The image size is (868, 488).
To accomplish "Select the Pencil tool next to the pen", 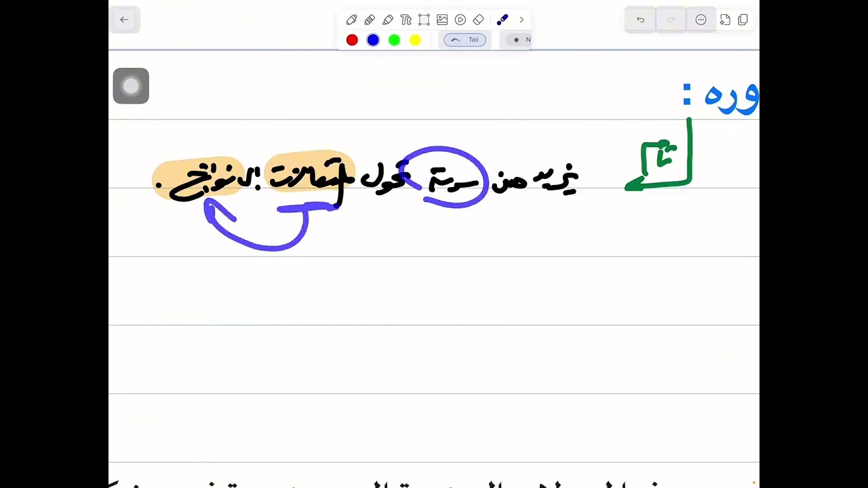I will click(370, 20).
